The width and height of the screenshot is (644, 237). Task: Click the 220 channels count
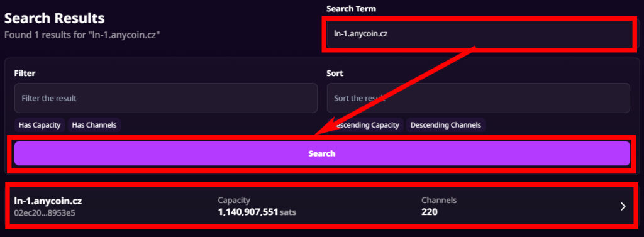(x=429, y=212)
